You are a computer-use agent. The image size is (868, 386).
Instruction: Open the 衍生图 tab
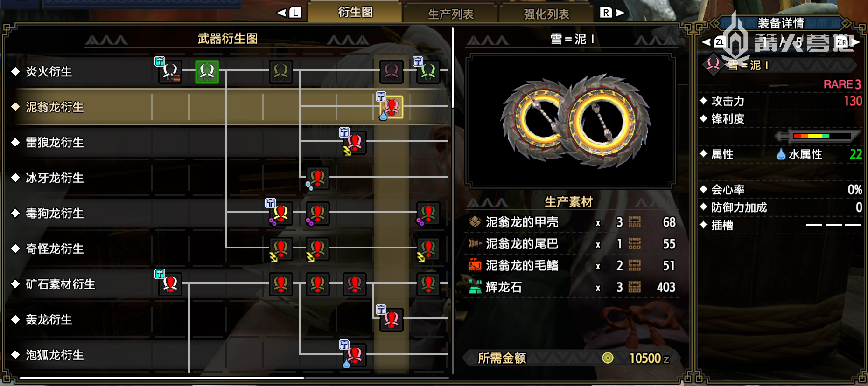(355, 12)
